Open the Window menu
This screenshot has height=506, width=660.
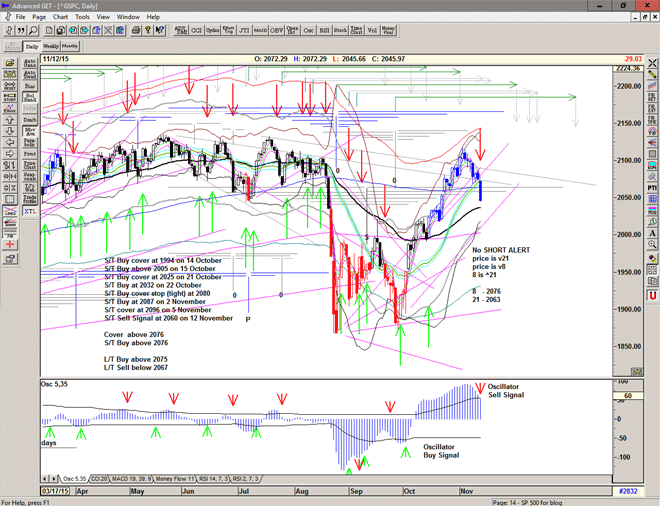(x=128, y=17)
